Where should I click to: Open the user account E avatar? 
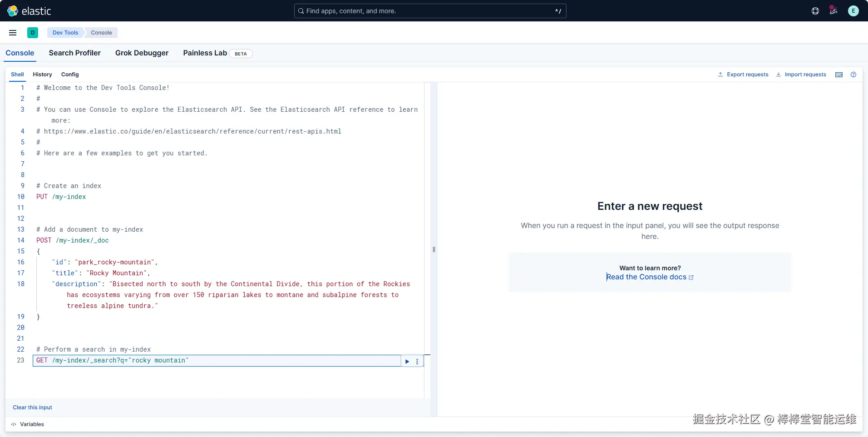[x=853, y=11]
